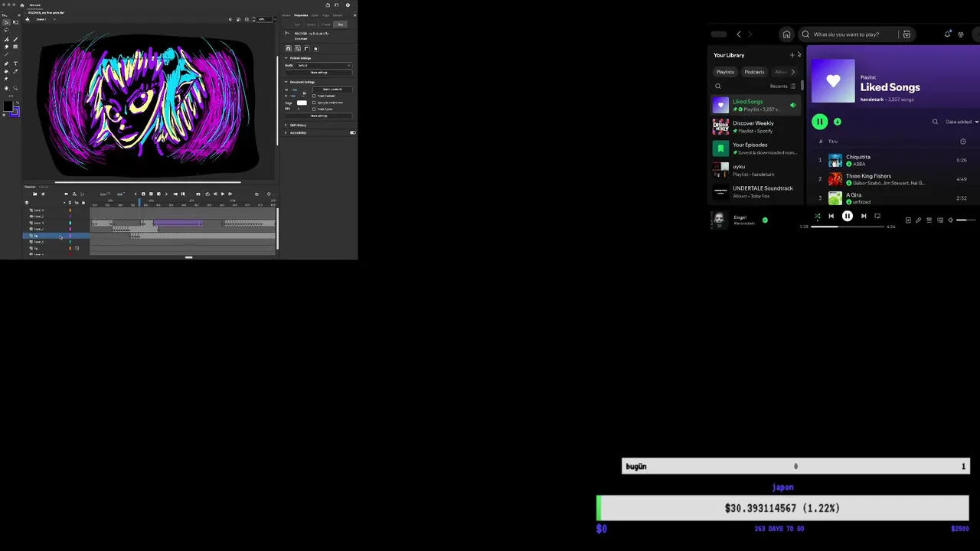Create new playlist plus icon in Your Library

(x=792, y=55)
